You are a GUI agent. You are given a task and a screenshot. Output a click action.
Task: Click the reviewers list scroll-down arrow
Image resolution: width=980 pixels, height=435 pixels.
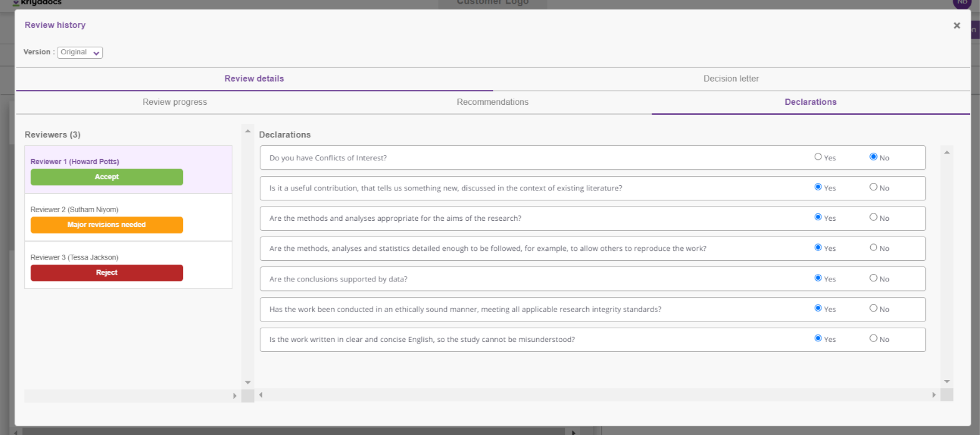point(248,382)
